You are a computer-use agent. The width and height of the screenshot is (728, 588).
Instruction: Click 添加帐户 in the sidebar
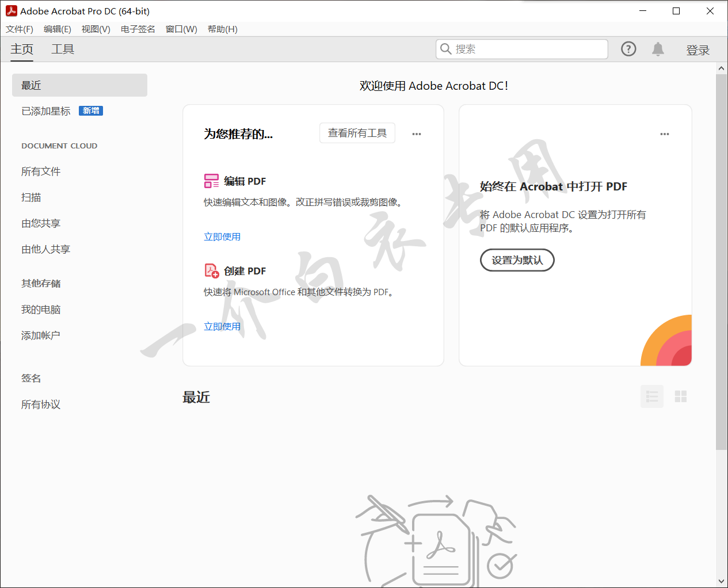tap(41, 335)
